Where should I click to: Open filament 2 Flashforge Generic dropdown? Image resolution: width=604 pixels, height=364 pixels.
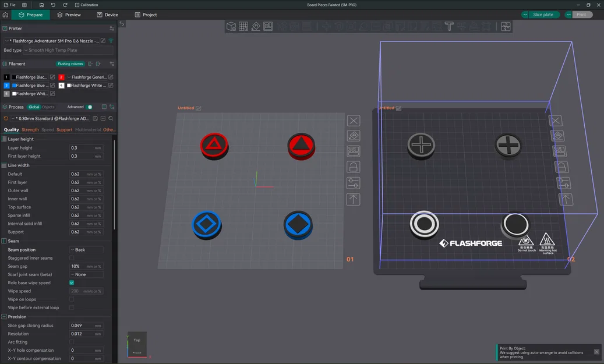pyautogui.click(x=87, y=77)
